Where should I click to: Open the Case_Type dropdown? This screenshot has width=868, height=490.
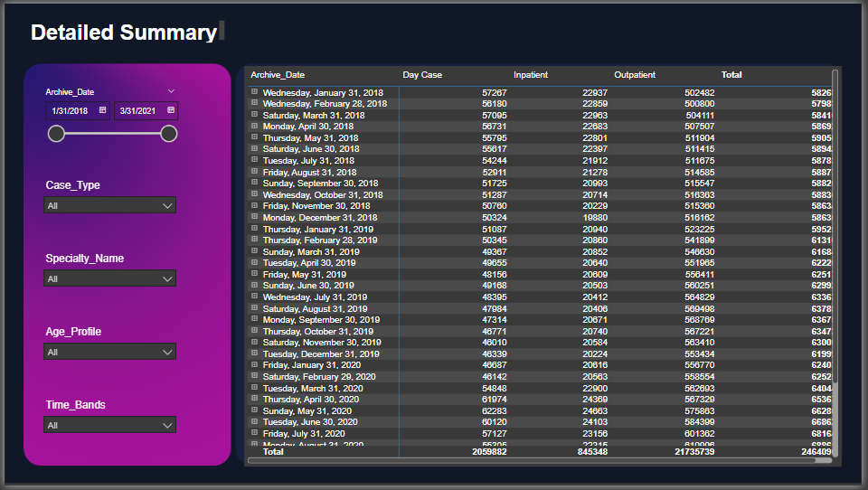click(x=110, y=205)
